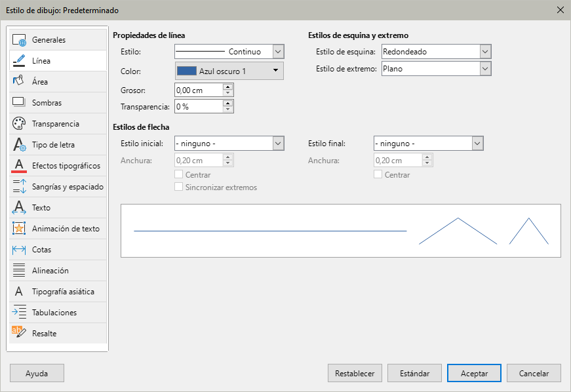This screenshot has height=392, width=571.
Task: Open the line Estilo dropdown
Action: pyautogui.click(x=277, y=51)
